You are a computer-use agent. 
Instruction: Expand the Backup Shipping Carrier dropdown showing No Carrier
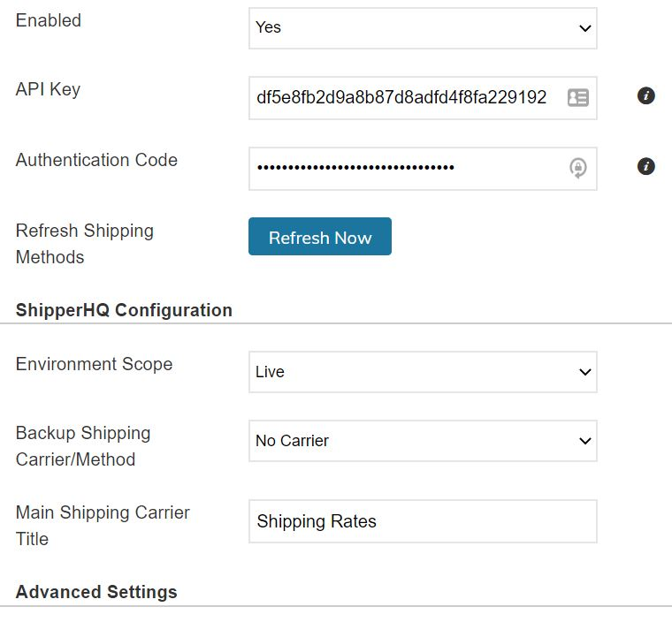(422, 441)
